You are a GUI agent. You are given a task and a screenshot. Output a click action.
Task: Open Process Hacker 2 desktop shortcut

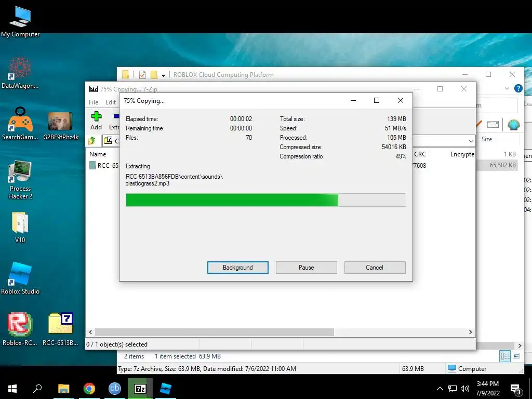coord(20,179)
